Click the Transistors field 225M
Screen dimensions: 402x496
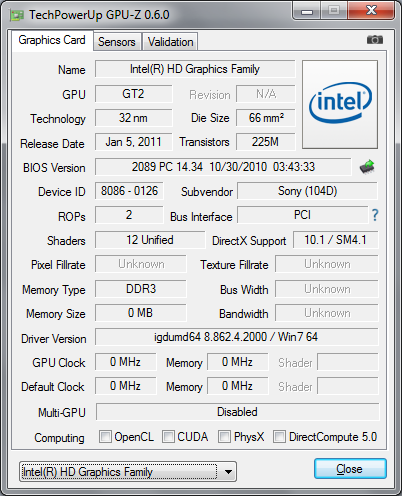tap(266, 142)
